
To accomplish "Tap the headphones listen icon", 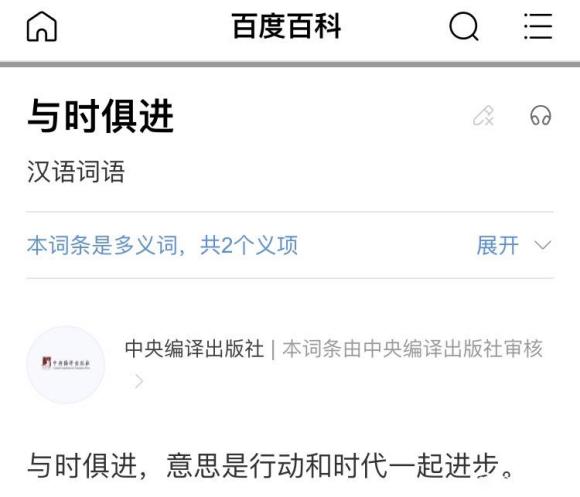I will click(x=540, y=115).
